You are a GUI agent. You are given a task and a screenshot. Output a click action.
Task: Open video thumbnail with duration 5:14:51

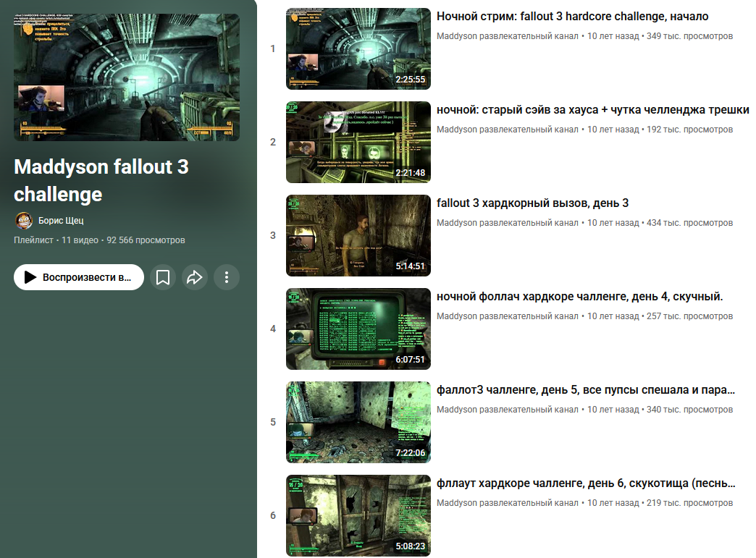point(358,236)
